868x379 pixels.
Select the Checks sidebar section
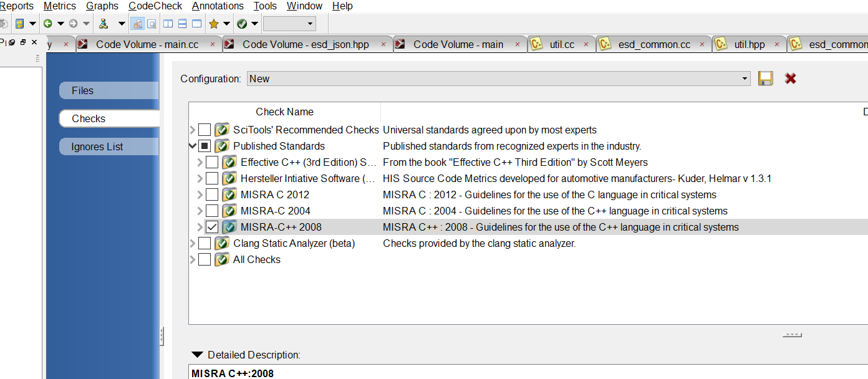tap(109, 118)
